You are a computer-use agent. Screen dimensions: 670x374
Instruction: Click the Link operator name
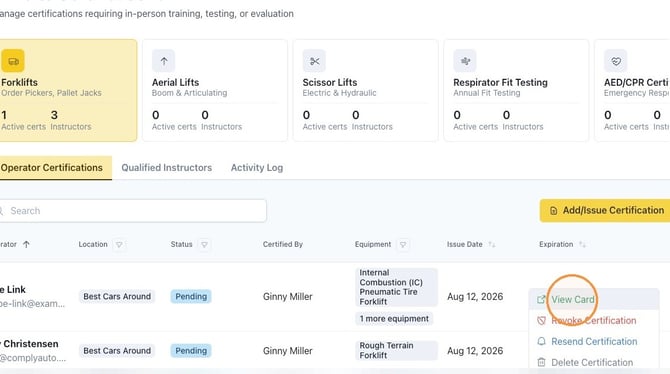pyautogui.click(x=13, y=290)
